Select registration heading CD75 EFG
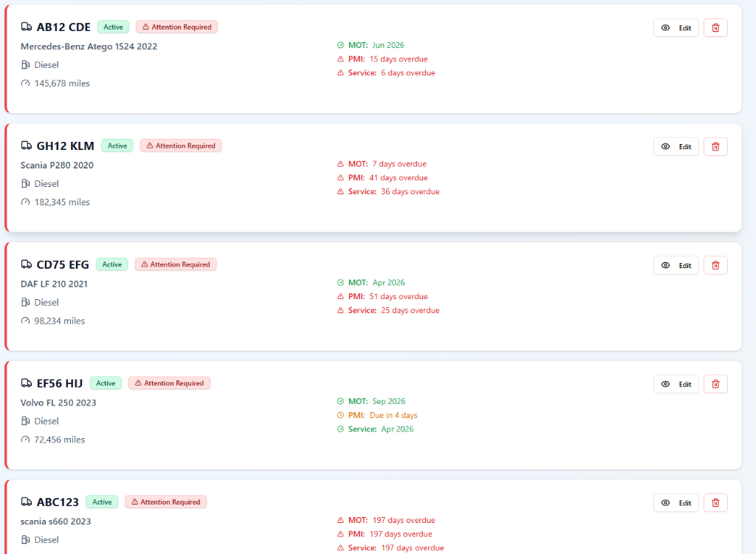Image resolution: width=756 pixels, height=554 pixels. point(63,264)
